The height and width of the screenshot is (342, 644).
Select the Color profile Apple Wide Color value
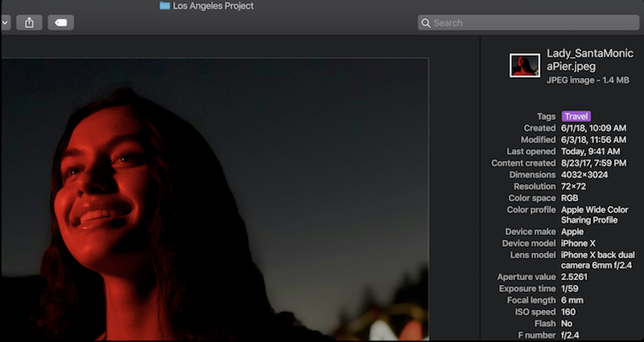click(594, 210)
